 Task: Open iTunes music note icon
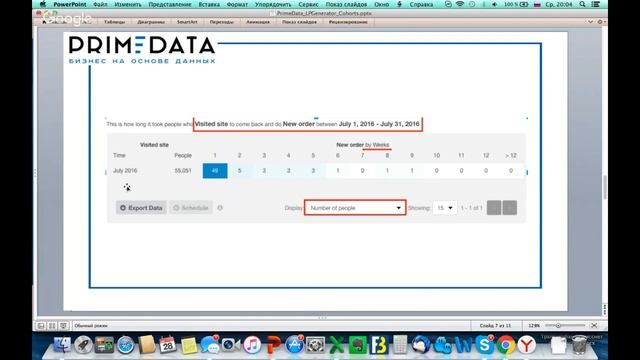252,345
